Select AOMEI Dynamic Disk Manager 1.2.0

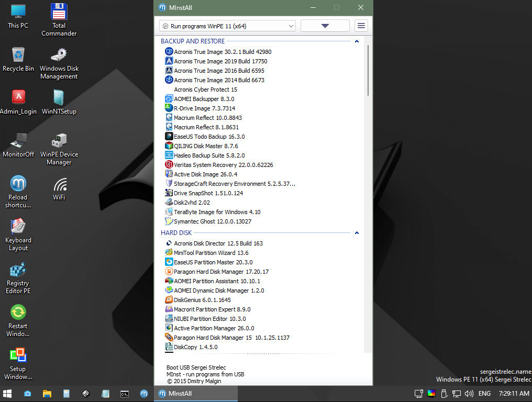click(x=219, y=291)
